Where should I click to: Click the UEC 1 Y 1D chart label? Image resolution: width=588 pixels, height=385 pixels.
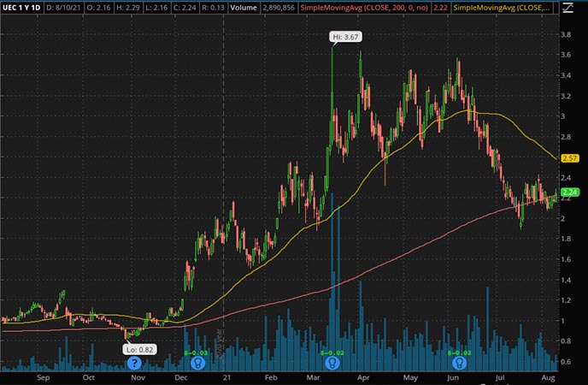tap(21, 7)
